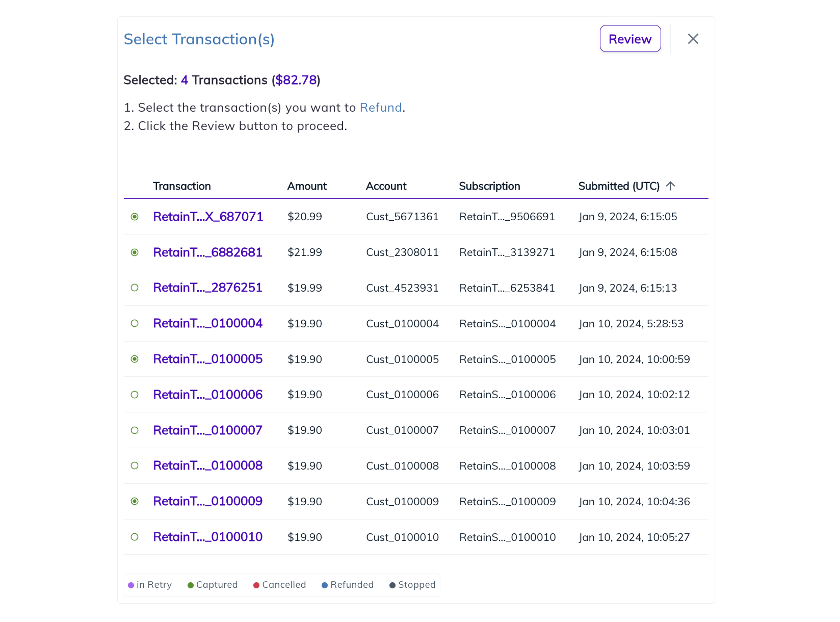The image size is (840, 622).
Task: Click the green Captured legend dot
Action: coord(191,585)
